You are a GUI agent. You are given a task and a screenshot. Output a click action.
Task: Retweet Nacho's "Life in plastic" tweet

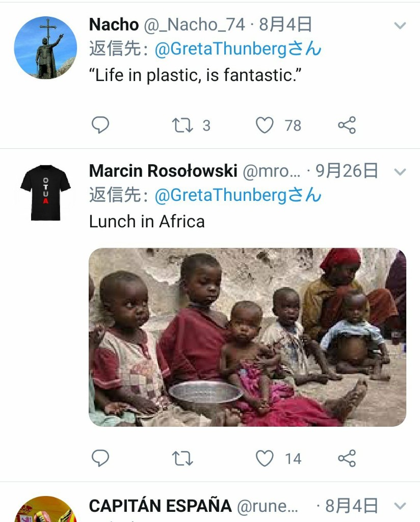click(x=182, y=125)
